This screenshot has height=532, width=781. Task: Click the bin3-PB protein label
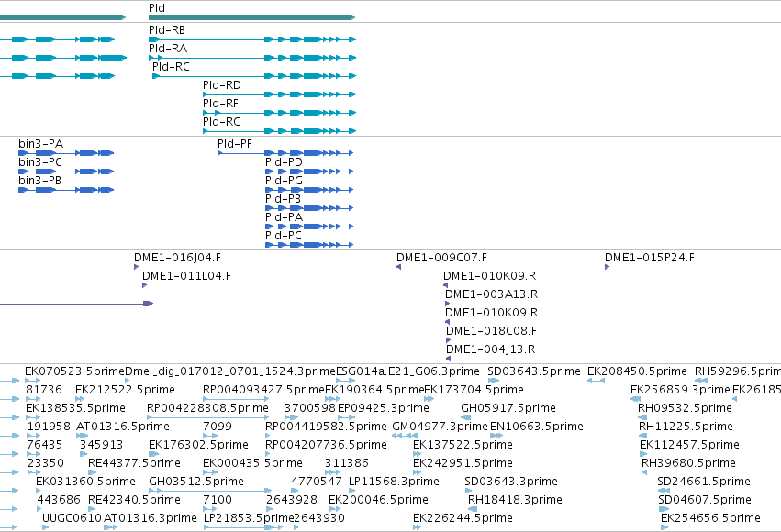(39, 181)
